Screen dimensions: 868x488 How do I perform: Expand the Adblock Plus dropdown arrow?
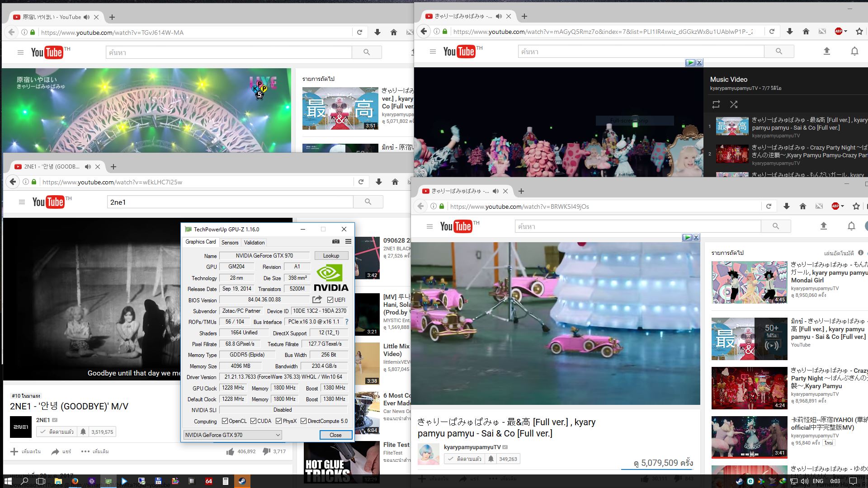point(845,31)
